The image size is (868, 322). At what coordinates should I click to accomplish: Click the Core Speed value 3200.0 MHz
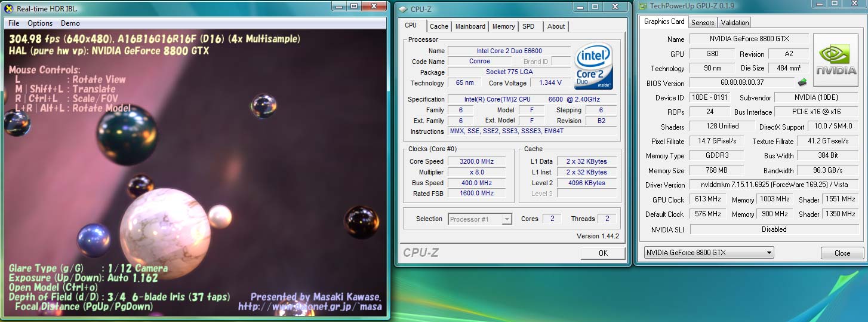(476, 161)
